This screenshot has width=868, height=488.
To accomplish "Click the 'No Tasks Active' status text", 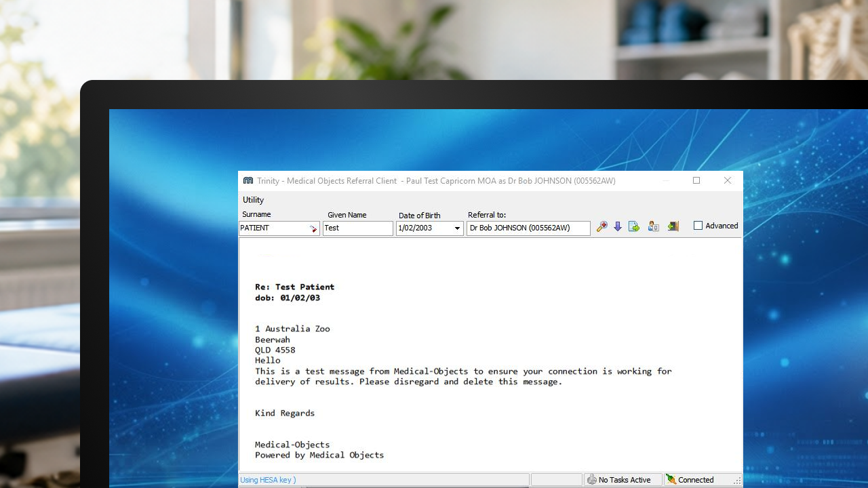I will [625, 480].
